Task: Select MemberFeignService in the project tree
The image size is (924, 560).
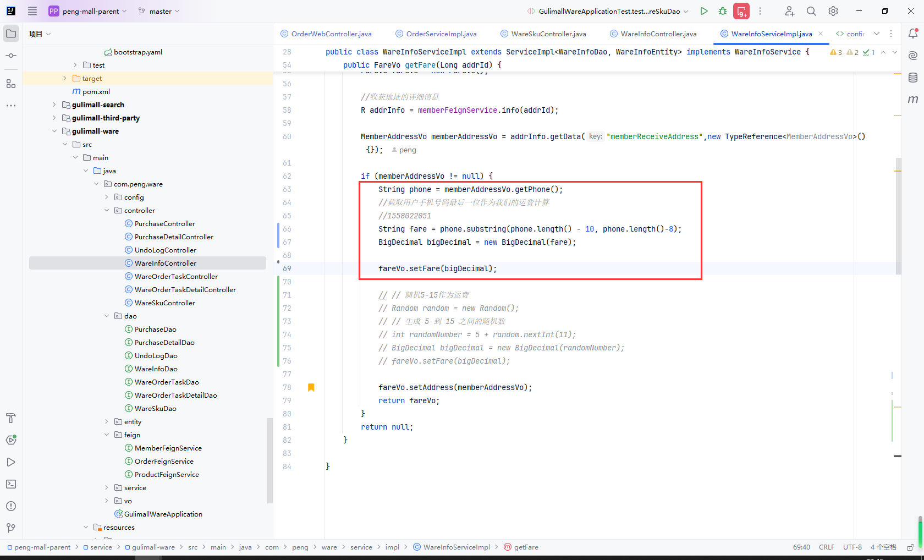Action: [163, 448]
